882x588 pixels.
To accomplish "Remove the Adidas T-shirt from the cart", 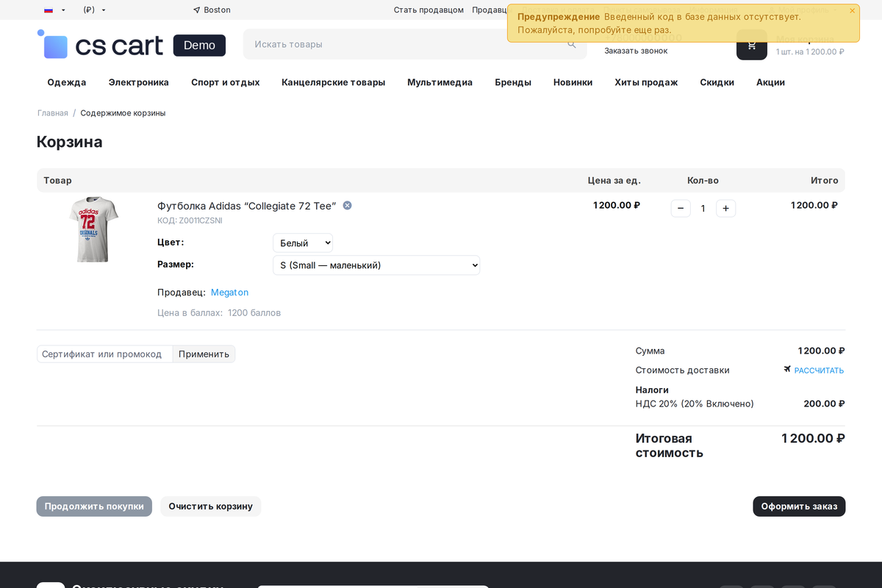I will coord(347,206).
